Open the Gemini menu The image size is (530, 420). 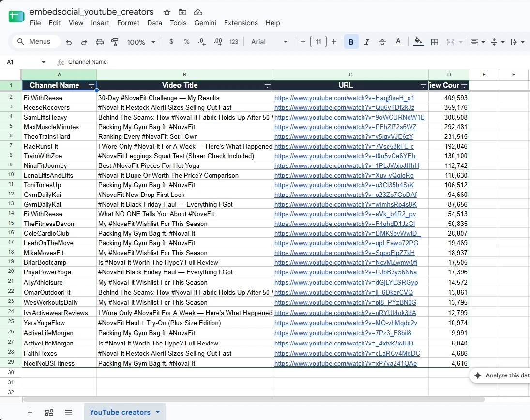point(205,23)
